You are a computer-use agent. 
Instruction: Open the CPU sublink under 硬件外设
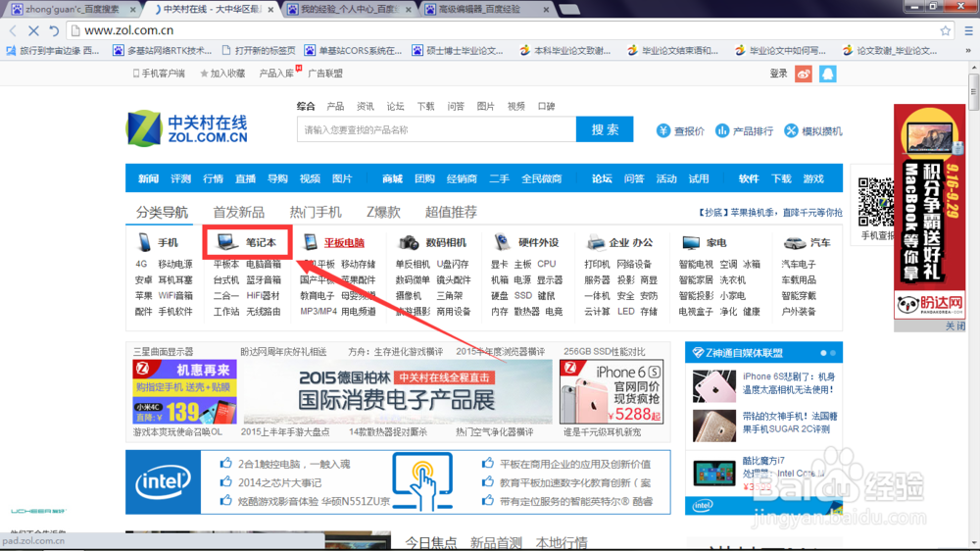[546, 264]
